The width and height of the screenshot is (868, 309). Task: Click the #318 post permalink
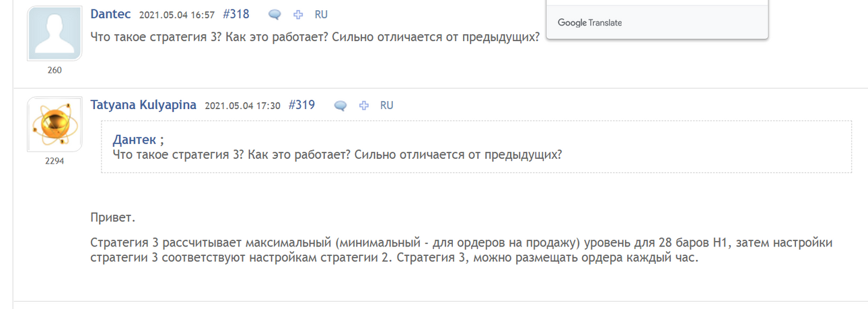pos(236,14)
